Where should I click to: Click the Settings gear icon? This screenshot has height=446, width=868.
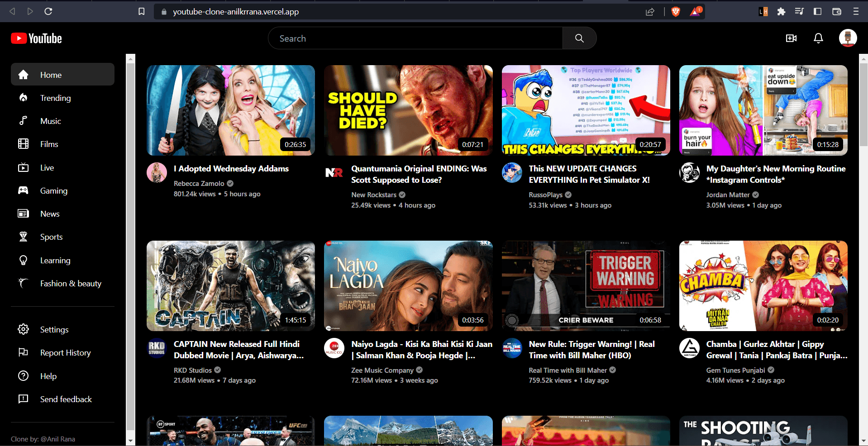click(x=23, y=329)
